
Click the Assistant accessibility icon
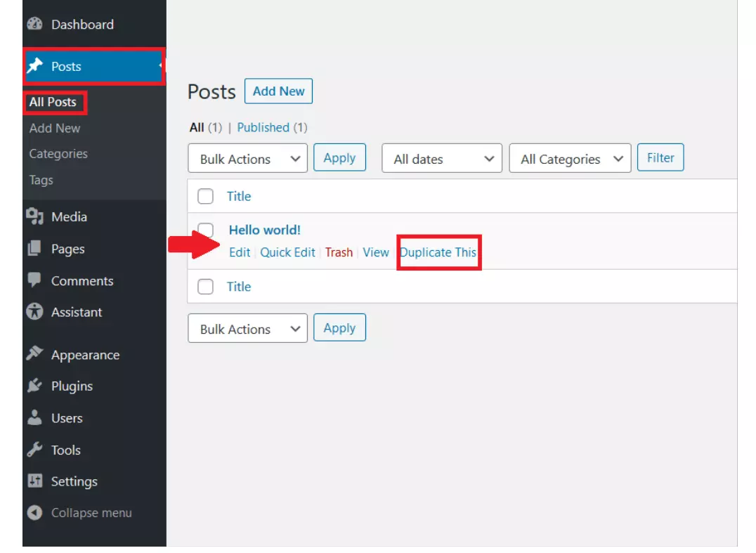pyautogui.click(x=34, y=312)
